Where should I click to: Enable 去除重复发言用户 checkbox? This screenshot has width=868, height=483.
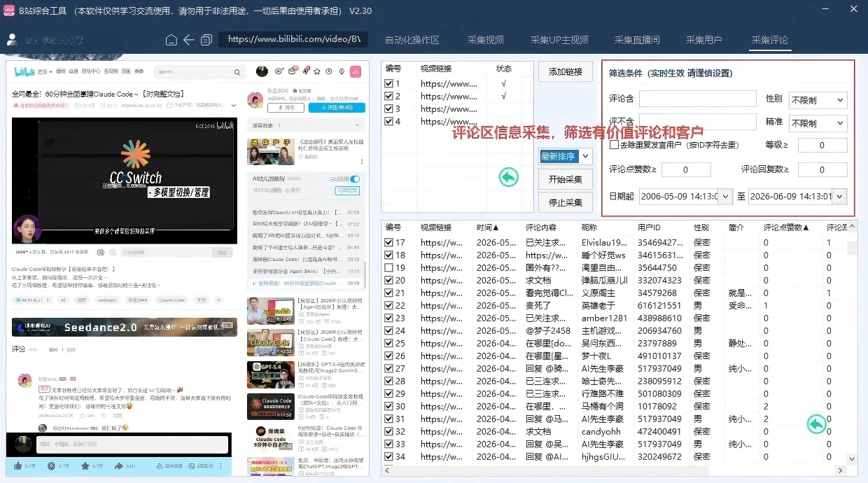pyautogui.click(x=614, y=145)
